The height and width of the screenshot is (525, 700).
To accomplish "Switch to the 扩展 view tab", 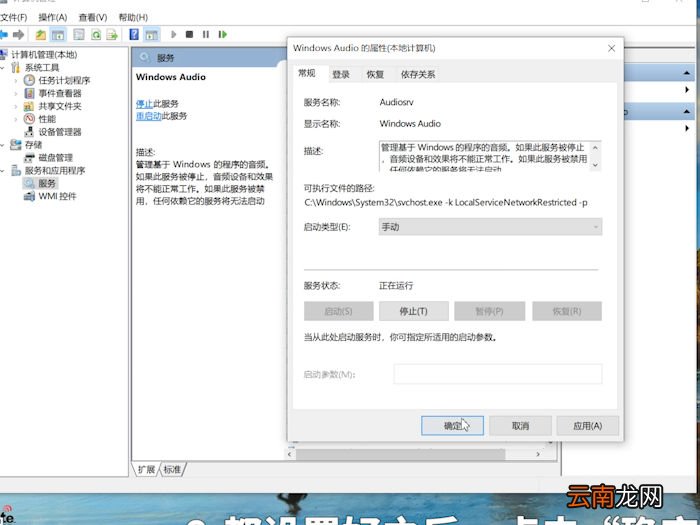I will [x=146, y=469].
